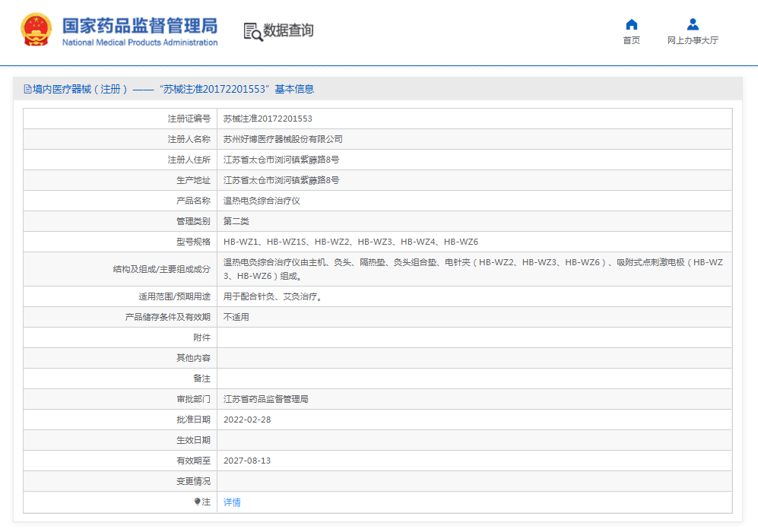Click the approval date 2022-02-28

click(247, 420)
